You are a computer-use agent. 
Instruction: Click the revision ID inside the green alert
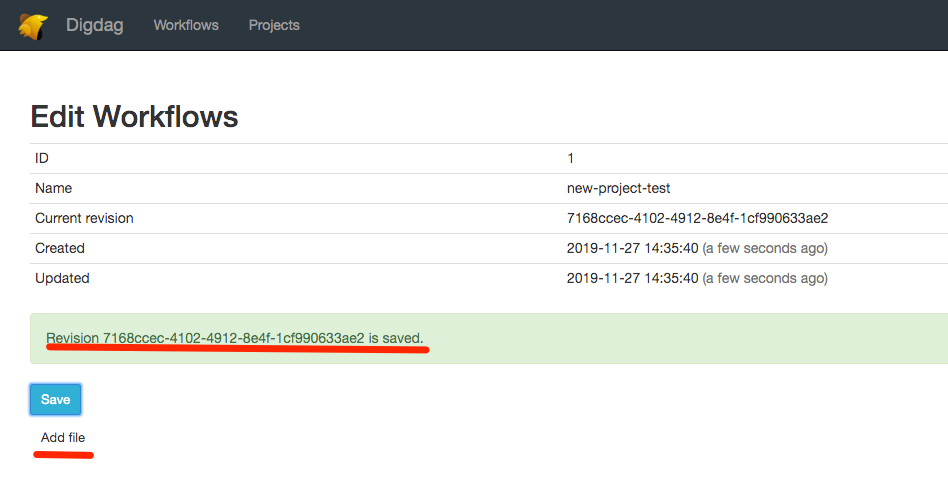coord(233,339)
